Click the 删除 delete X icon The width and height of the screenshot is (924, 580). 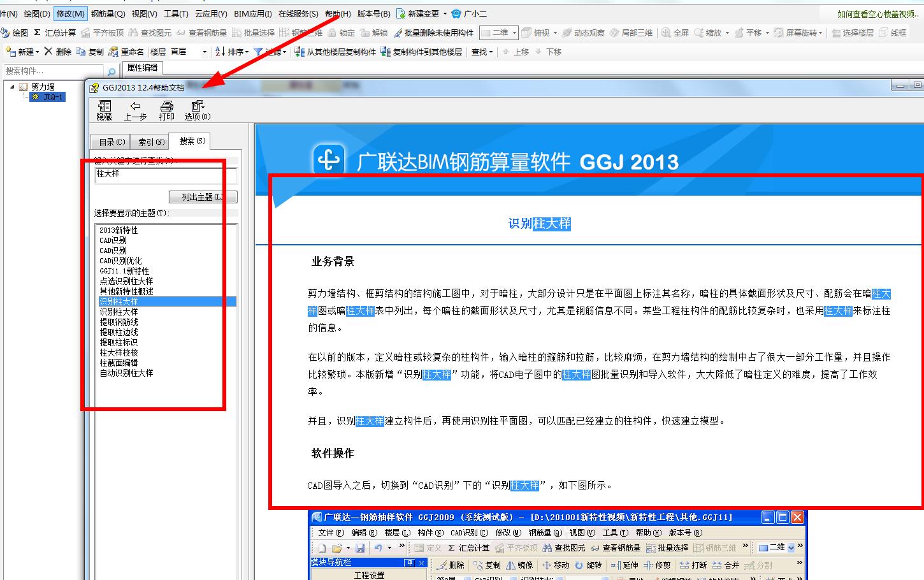(57, 52)
